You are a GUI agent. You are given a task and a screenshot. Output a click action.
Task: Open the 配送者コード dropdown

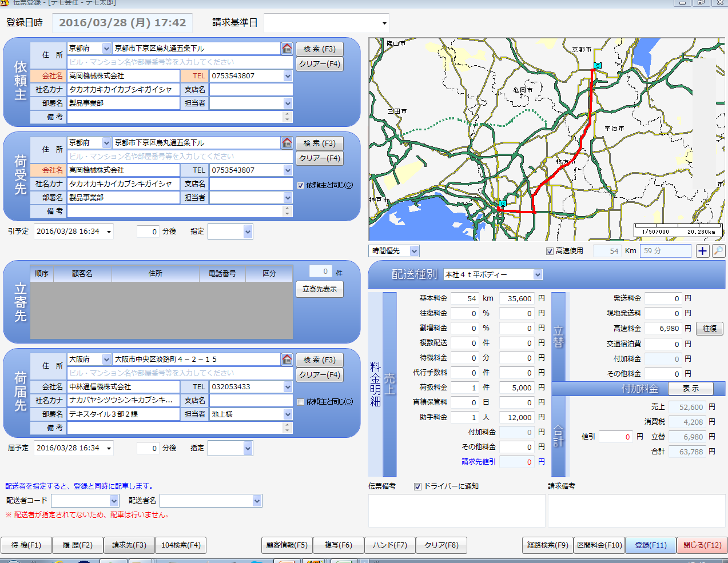coord(114,501)
